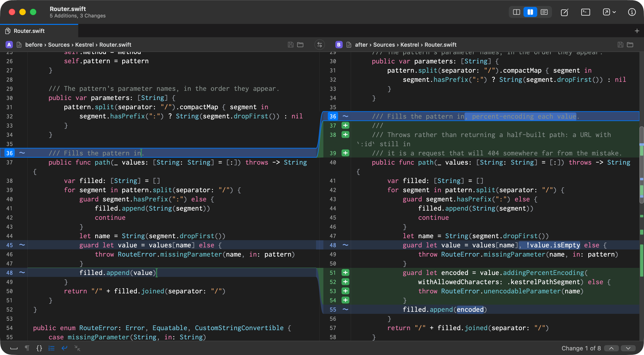Open a folder for the right file
Image resolution: width=644 pixels, height=355 pixels.
point(630,45)
